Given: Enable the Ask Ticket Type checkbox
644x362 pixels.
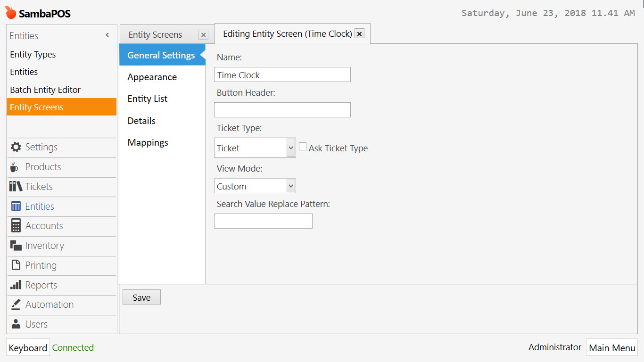Looking at the screenshot, I should 303,146.
